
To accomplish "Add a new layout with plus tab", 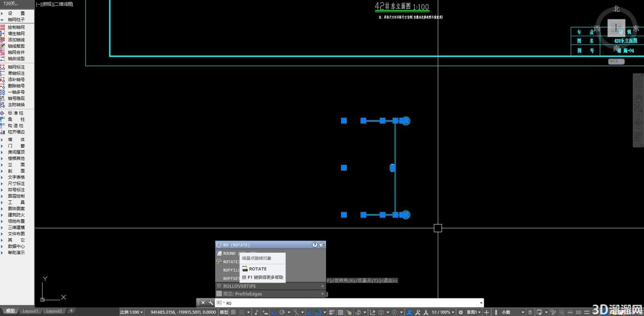I will point(71,311).
